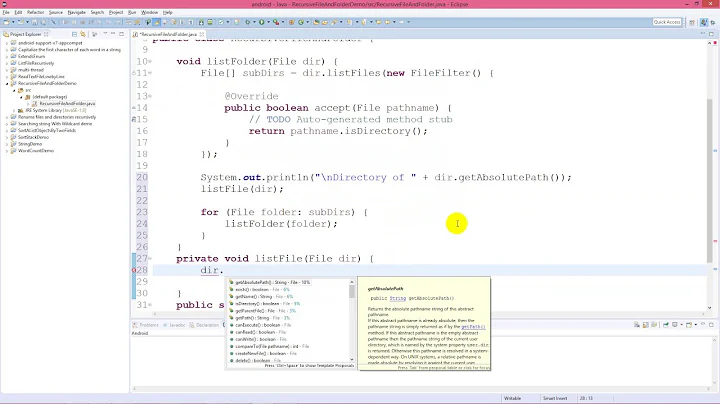Click the Run with external tools icon
This screenshot has height=404, width=720.
pyautogui.click(x=276, y=22)
